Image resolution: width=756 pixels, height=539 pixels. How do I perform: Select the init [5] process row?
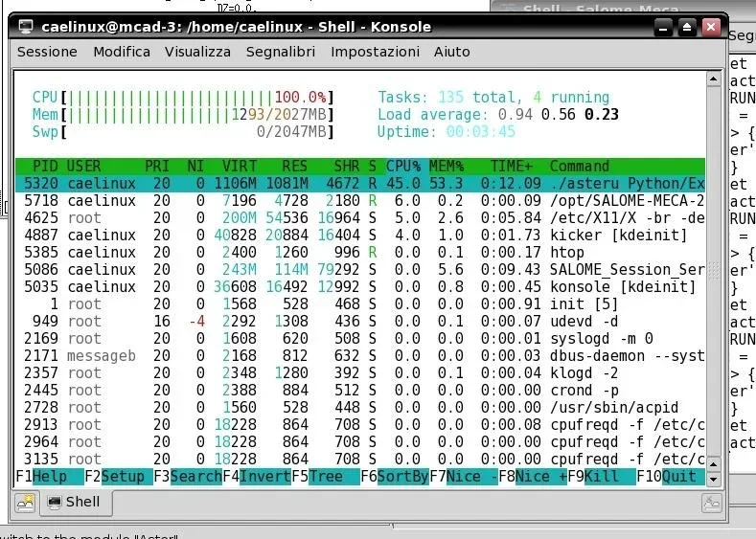click(x=360, y=304)
